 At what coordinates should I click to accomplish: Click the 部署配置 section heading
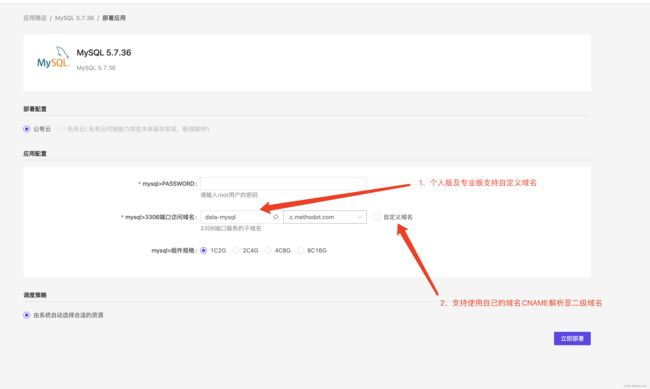click(35, 109)
